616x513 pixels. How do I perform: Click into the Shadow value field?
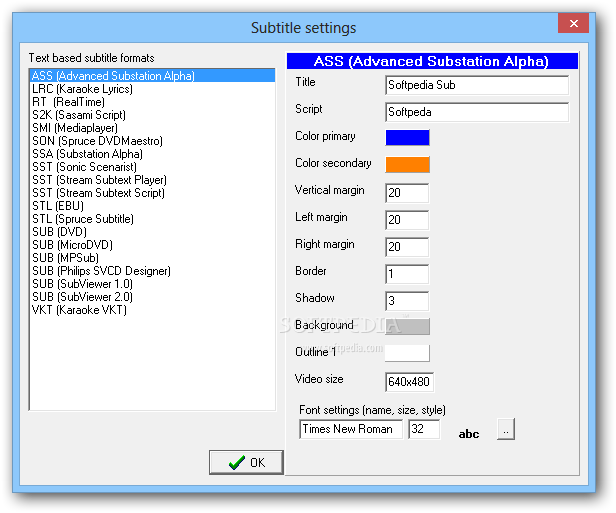coord(407,301)
